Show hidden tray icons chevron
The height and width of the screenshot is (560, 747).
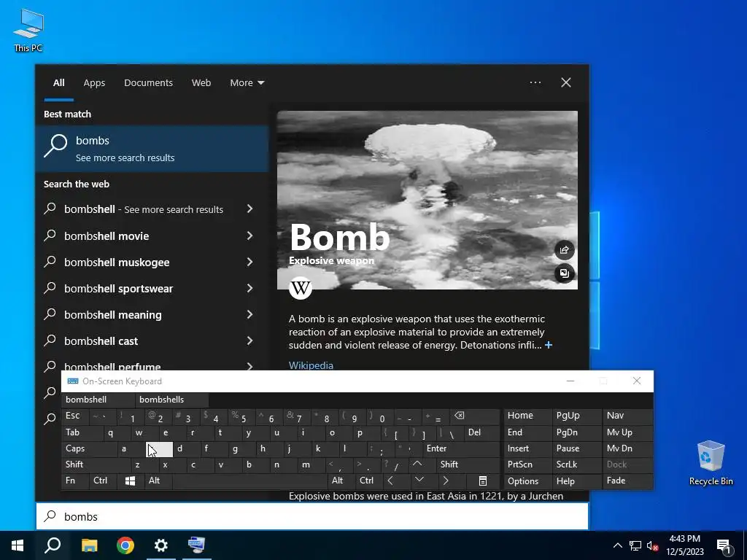pos(617,545)
